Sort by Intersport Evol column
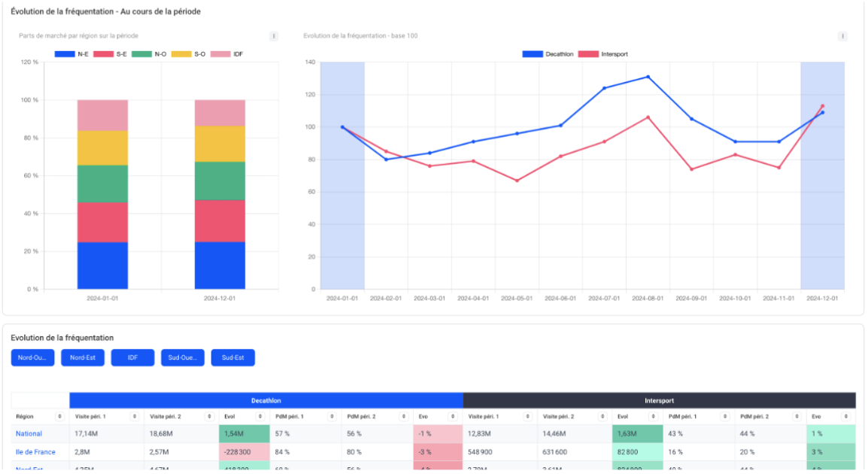Screen dimensions: 868x474 pos(653,416)
